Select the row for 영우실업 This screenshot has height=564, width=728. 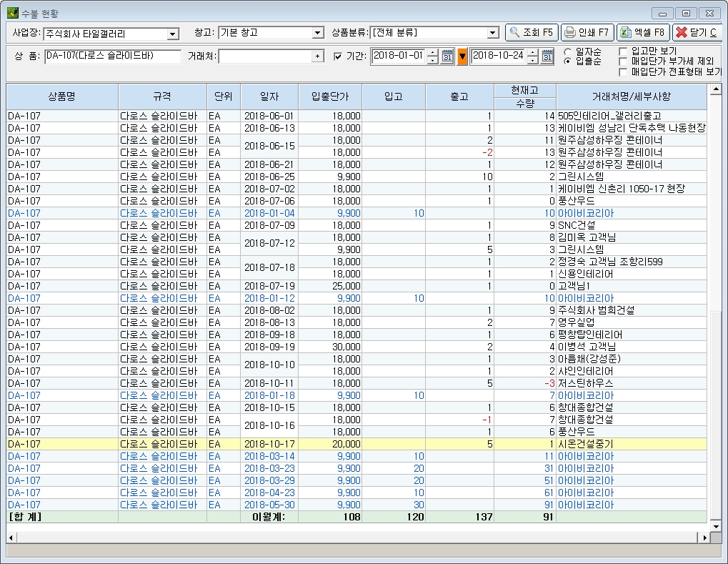(356, 322)
